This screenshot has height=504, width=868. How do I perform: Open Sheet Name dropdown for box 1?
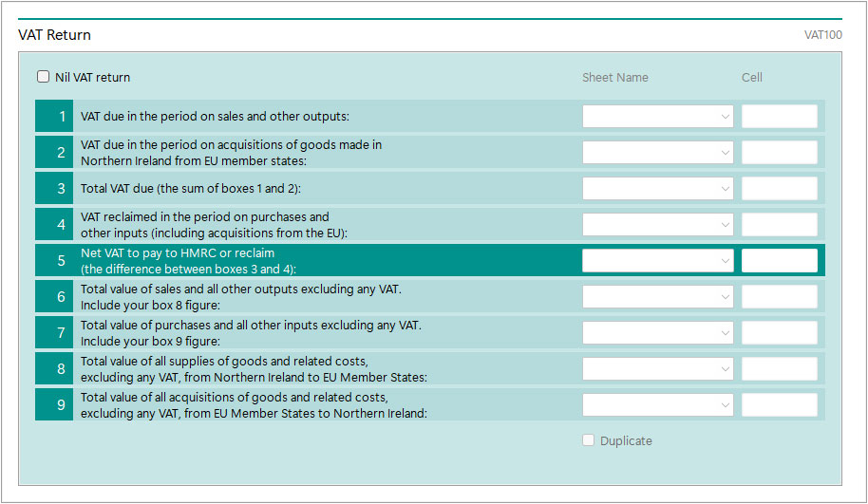pos(657,117)
